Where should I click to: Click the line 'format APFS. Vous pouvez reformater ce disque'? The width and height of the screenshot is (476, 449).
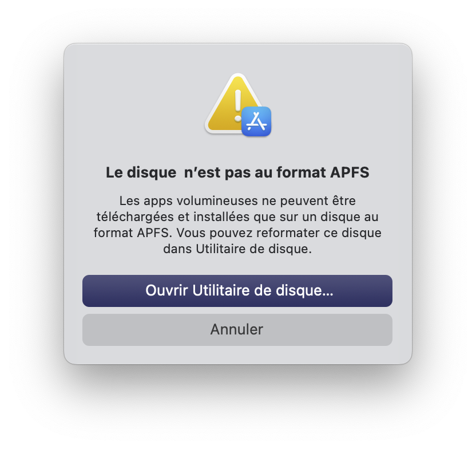click(237, 233)
